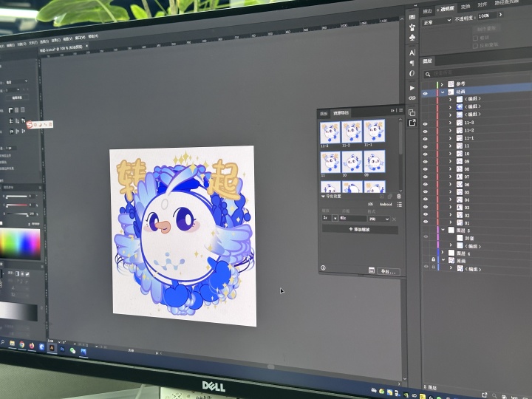Viewport: 532px width, 399px height.
Task: Expand sublayer 11-2
Action: (x=450, y=130)
